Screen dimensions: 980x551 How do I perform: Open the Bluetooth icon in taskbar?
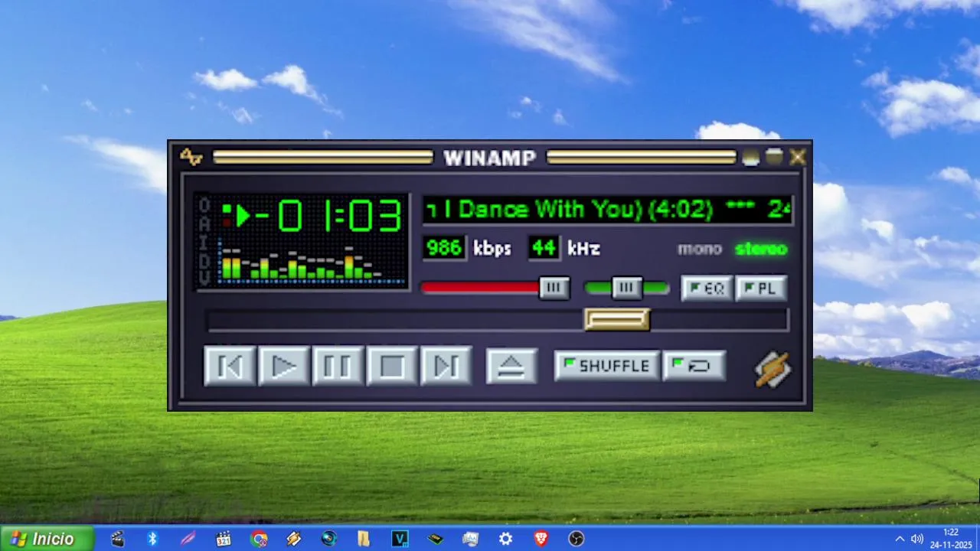[x=152, y=539]
